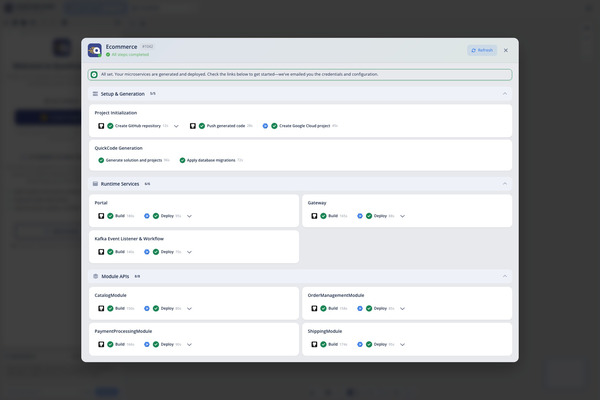Click the PaymentProcessingModule card title

coord(123,331)
